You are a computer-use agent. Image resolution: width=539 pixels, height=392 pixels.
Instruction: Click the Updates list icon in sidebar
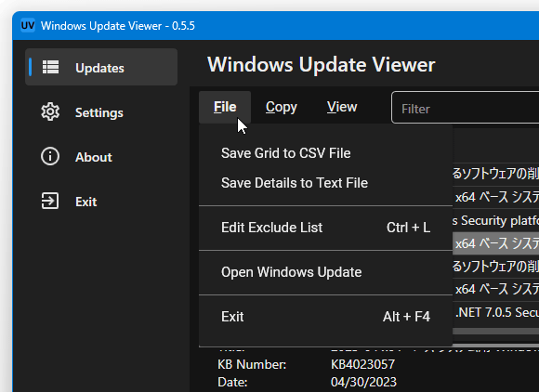50,67
